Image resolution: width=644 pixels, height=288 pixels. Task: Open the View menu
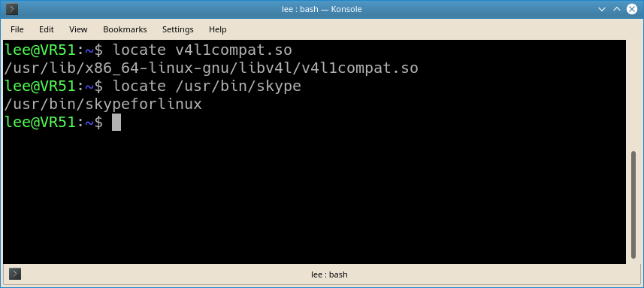click(78, 29)
